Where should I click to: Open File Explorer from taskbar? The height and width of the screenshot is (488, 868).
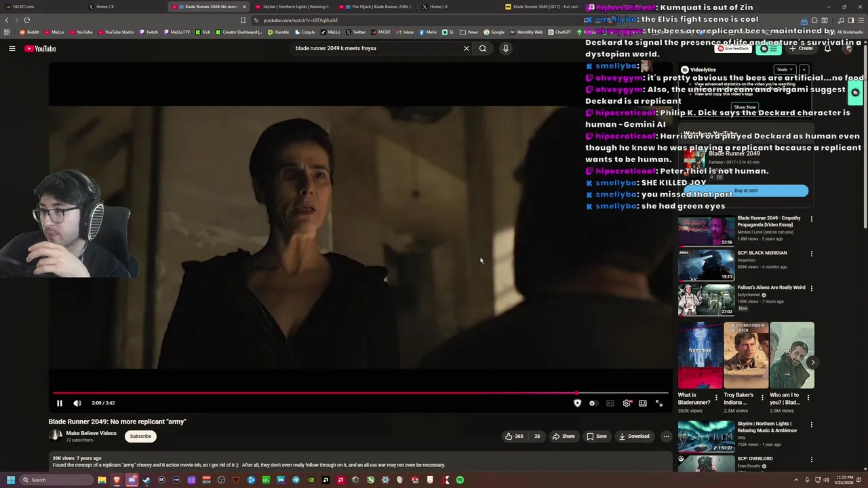(x=102, y=480)
